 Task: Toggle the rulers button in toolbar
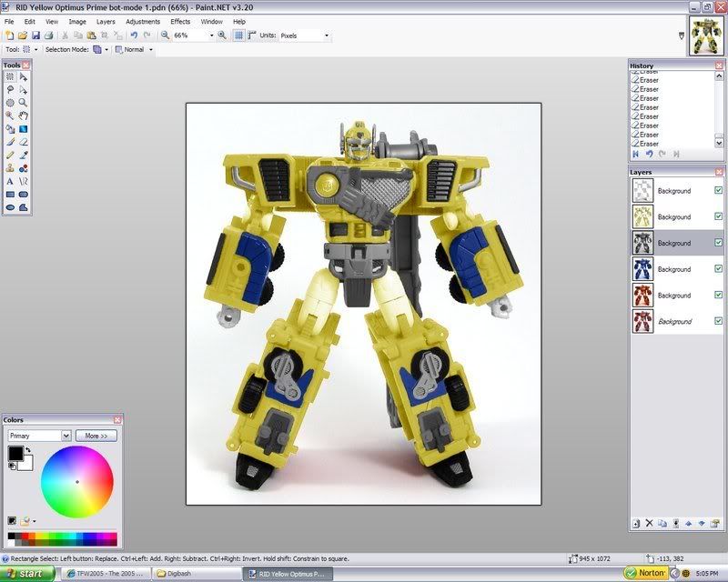252,35
